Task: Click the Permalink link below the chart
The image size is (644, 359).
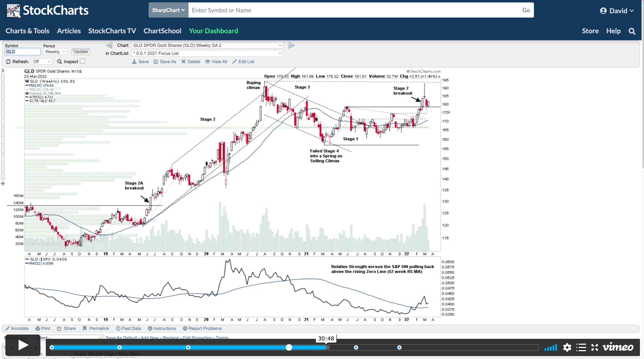Action: click(99, 328)
